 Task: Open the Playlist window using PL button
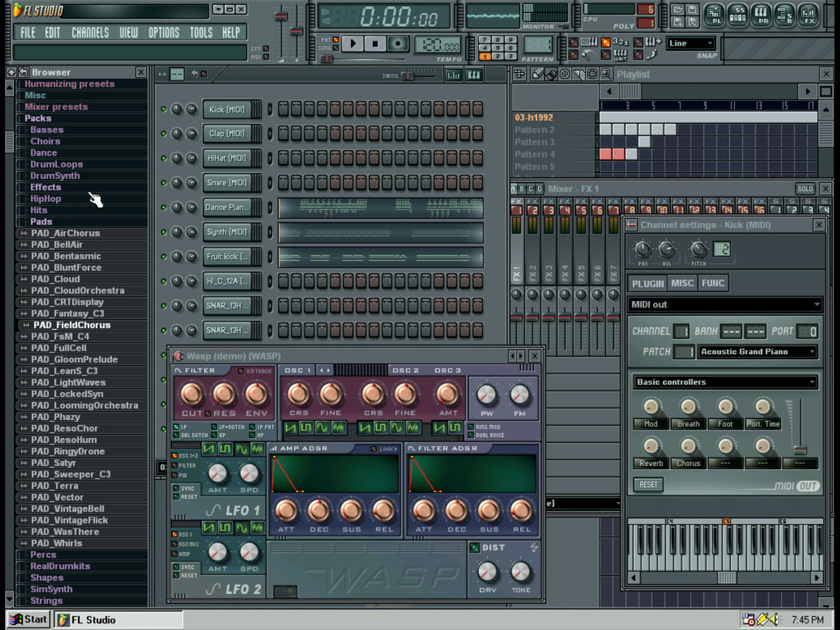point(715,15)
